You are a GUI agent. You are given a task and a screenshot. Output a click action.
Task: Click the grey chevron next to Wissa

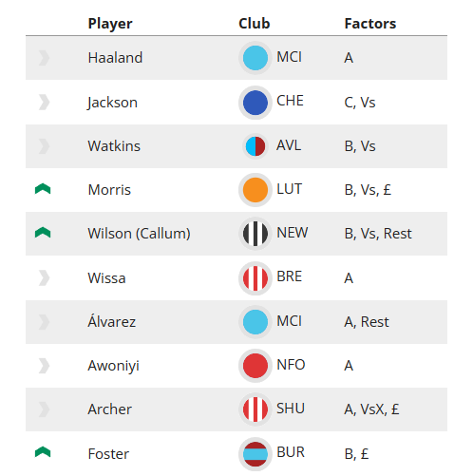coord(44,278)
